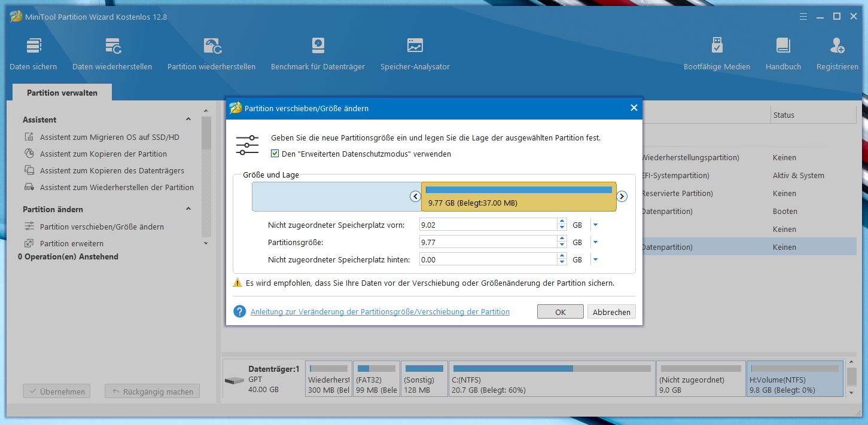Select the Nicht zugeordnet 9.0 GB block
The width and height of the screenshot is (868, 425).
coord(701,378)
